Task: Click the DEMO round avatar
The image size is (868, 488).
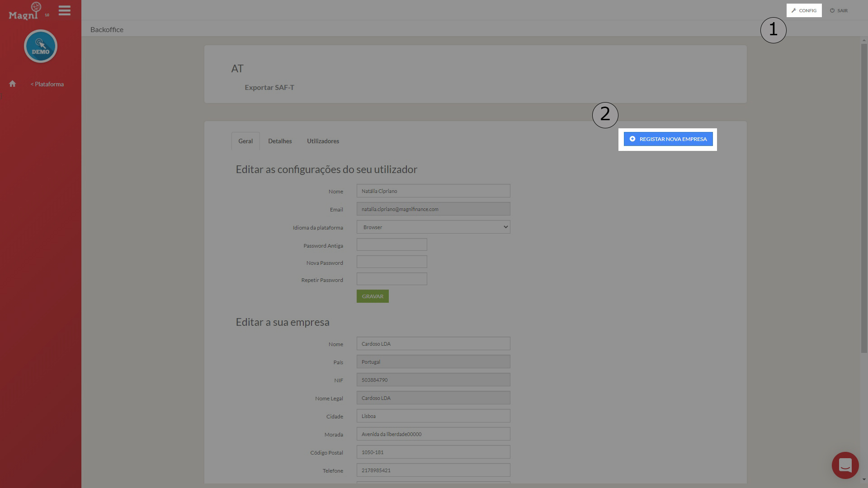Action: [41, 46]
